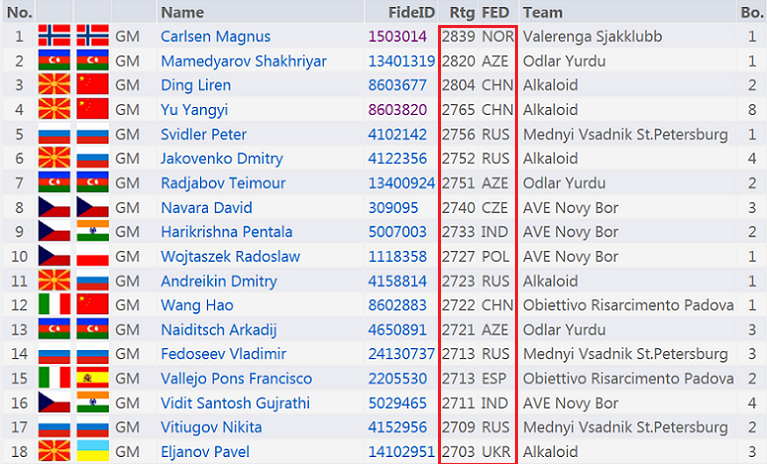Open Mamedyarov Shakhriyar's player page
Screen dimensions: 767x464
coord(243,61)
